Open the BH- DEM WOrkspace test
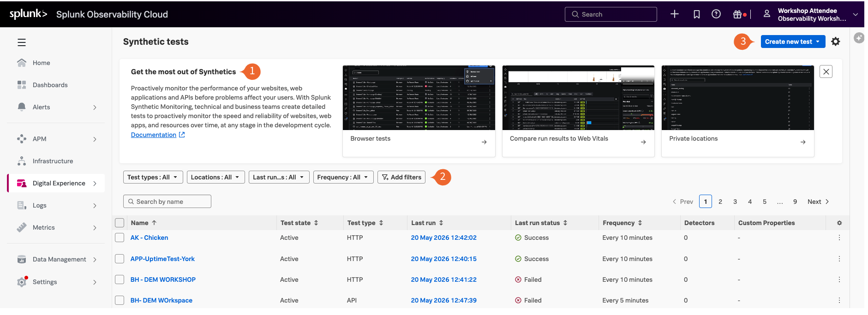Image resolution: width=868 pixels, height=315 pixels. point(162,300)
